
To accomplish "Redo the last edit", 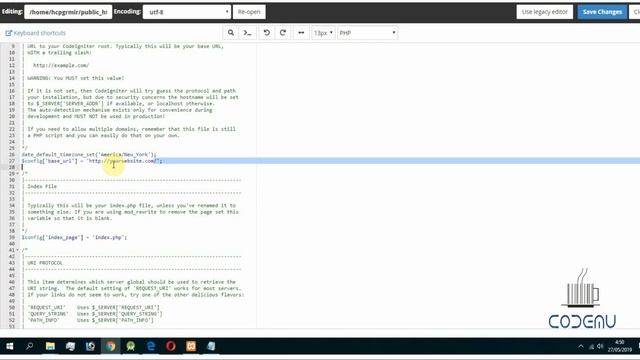I will click(x=282, y=33).
